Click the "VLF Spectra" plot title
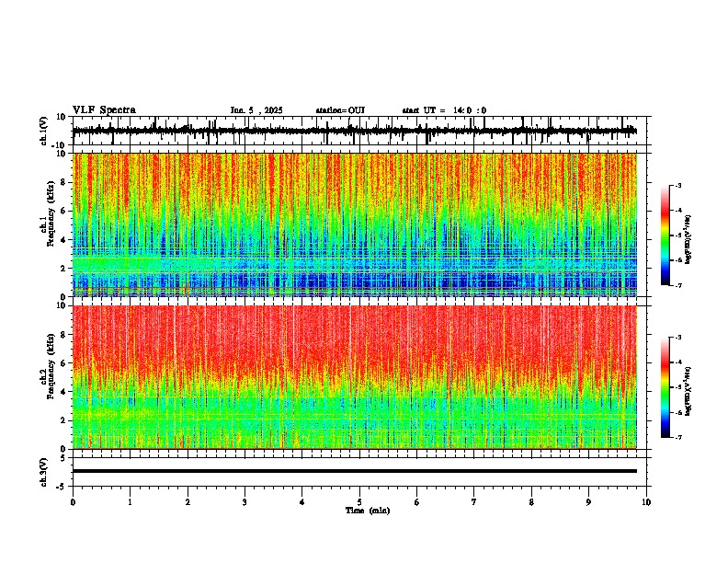The height and width of the screenshot is (563, 728). [104, 110]
